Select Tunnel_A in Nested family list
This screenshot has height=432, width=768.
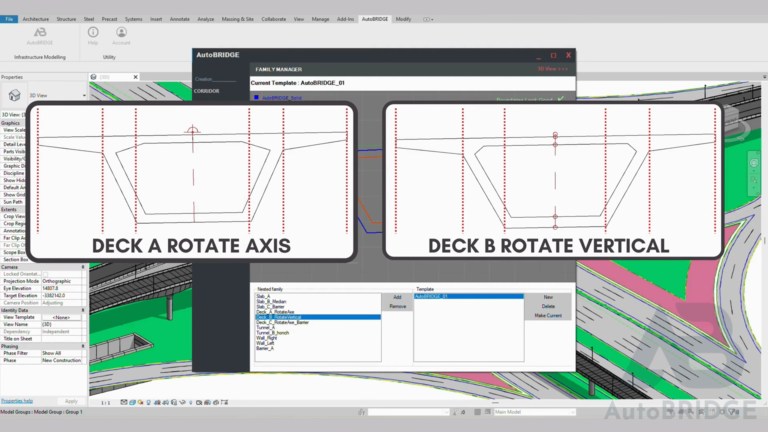point(265,328)
